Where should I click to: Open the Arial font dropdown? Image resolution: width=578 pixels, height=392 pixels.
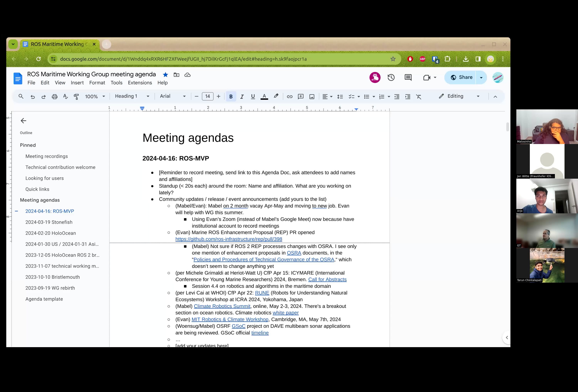click(173, 96)
